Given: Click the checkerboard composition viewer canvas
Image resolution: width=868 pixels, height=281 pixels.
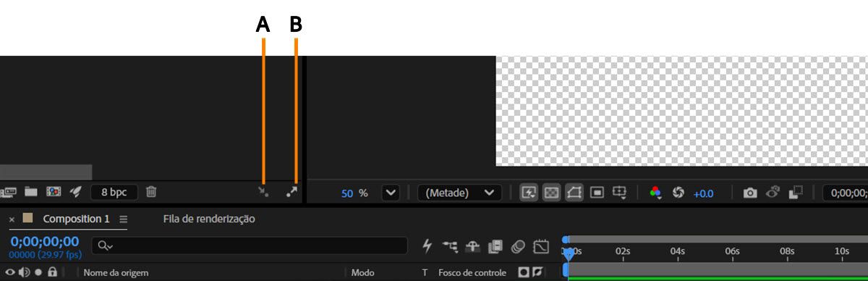Looking at the screenshot, I should point(681,111).
